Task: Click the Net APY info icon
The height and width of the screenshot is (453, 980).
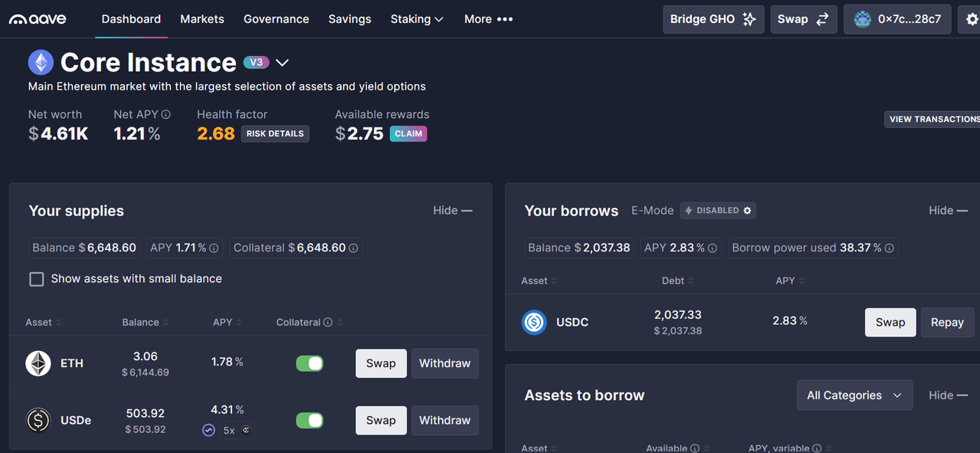Action: (166, 114)
